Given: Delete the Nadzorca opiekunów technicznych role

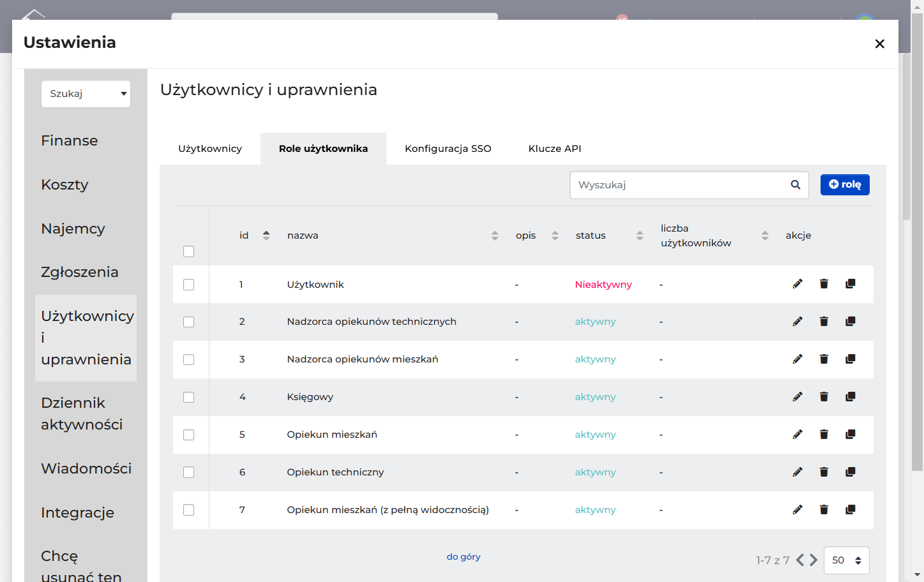Looking at the screenshot, I should point(824,322).
